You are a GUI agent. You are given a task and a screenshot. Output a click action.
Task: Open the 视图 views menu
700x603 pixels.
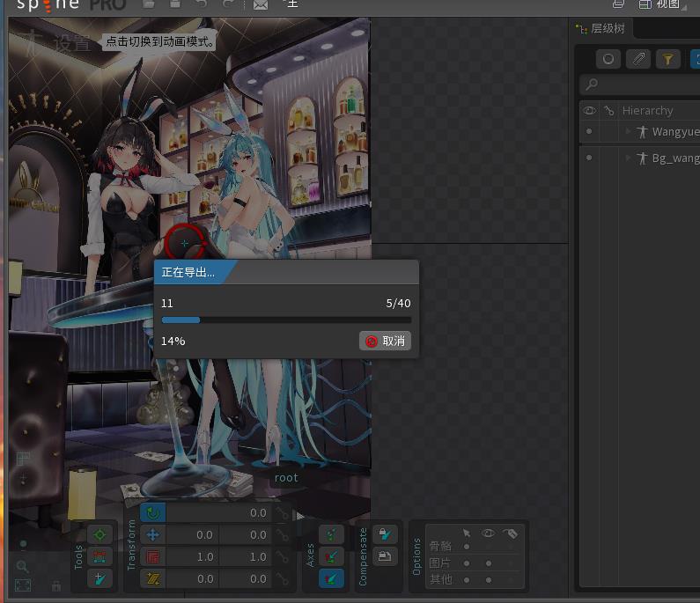(667, 4)
